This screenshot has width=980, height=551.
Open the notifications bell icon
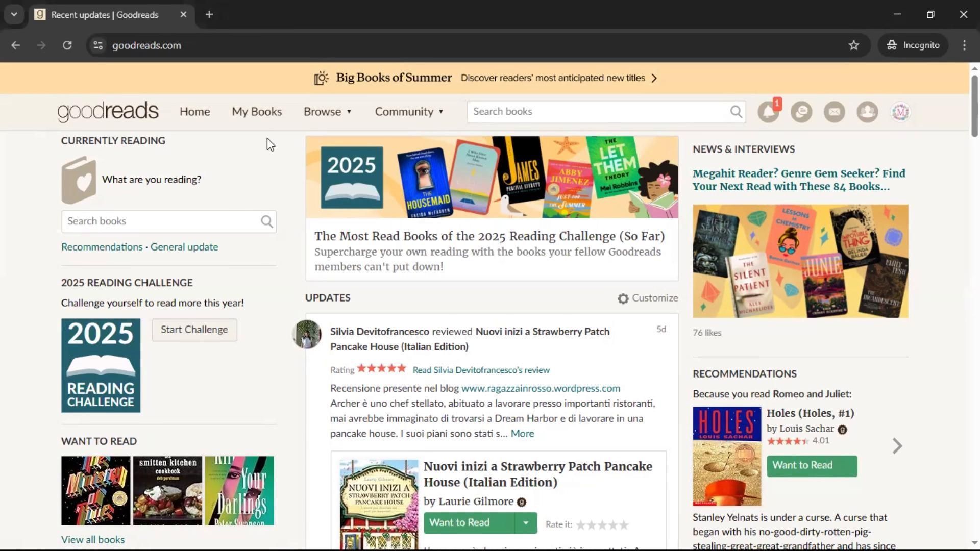click(x=768, y=112)
